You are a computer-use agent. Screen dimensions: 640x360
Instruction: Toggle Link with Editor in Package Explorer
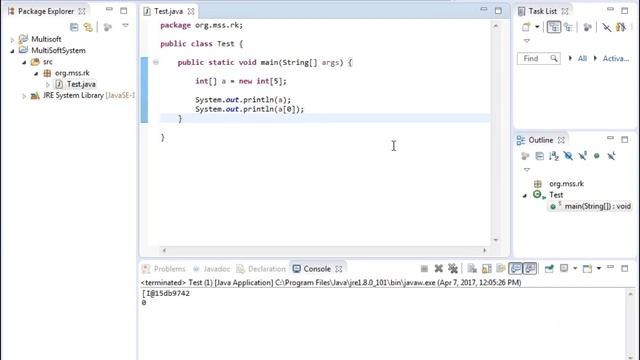point(88,27)
